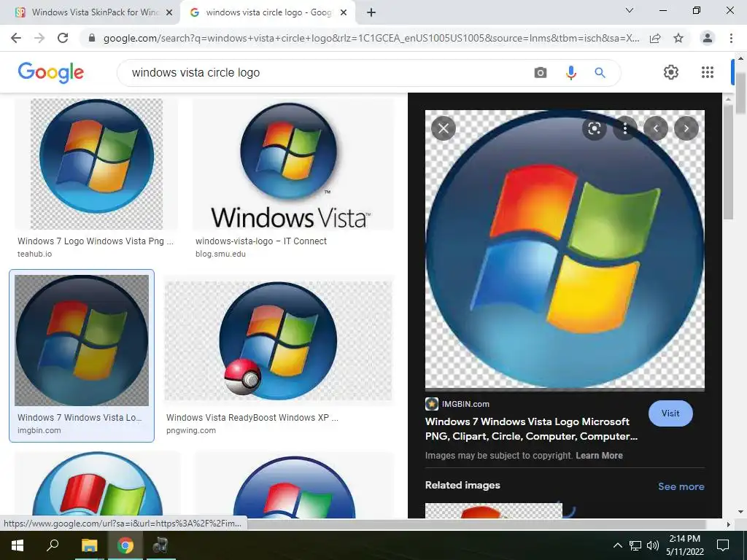Open File Explorer from taskbar
Screen dimensions: 747x560
click(89, 545)
